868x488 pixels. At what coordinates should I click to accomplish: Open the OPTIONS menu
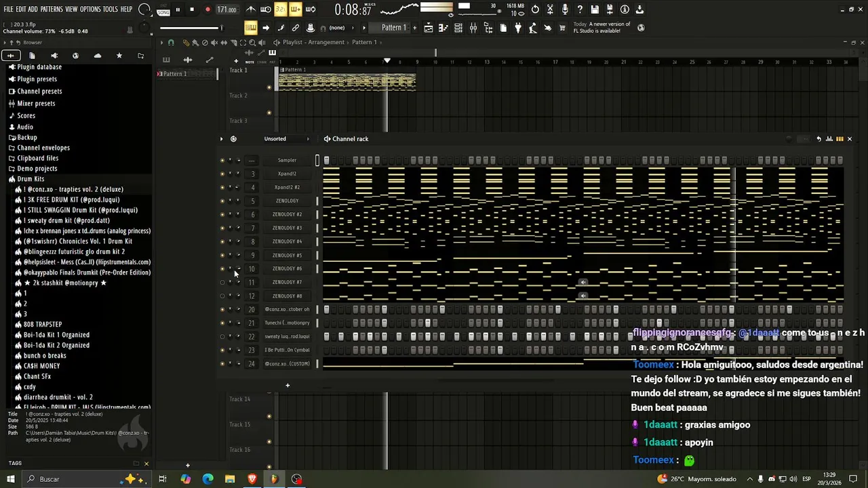point(90,9)
